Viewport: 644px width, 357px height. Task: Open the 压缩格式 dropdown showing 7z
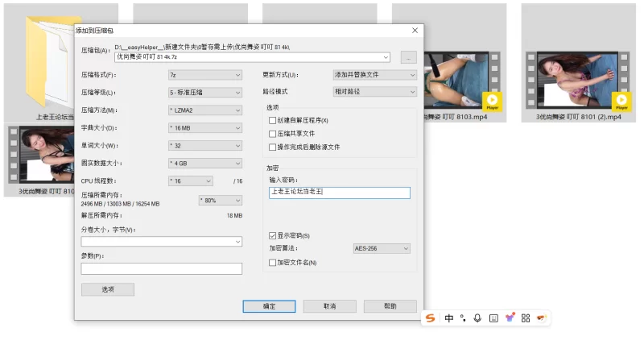(x=204, y=75)
